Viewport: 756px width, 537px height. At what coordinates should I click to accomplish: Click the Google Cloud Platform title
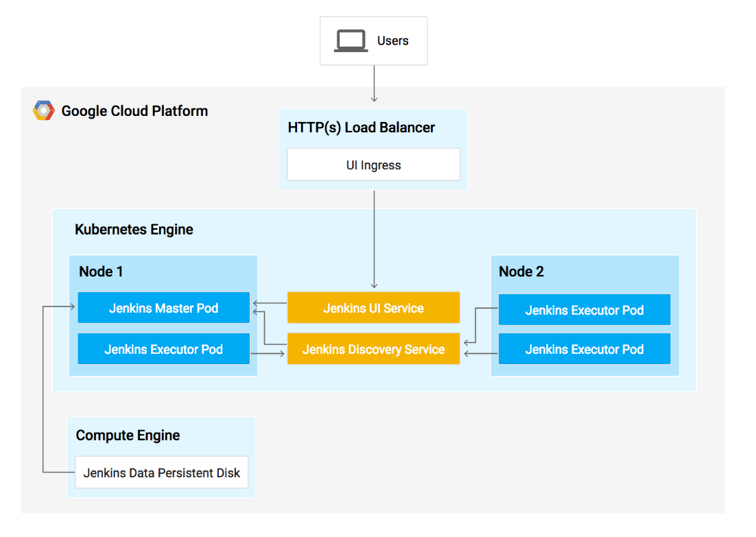pyautogui.click(x=134, y=111)
